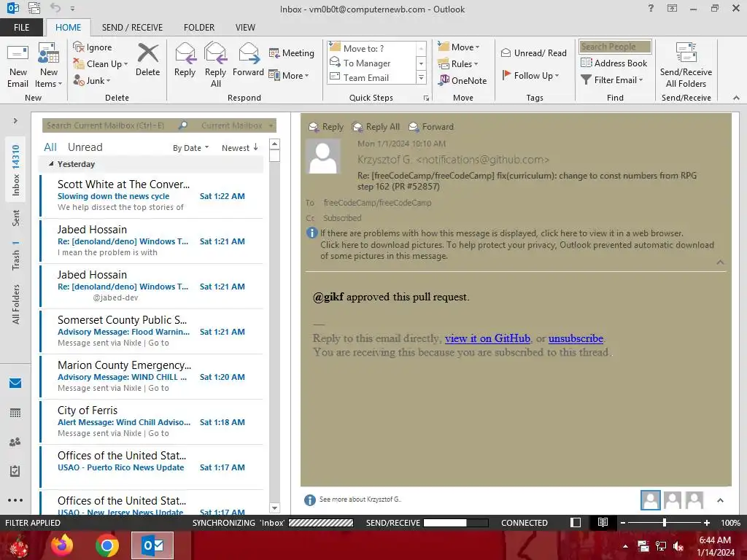Show Unread messages only
Image resolution: width=747 pixels, height=560 pixels.
(85, 147)
